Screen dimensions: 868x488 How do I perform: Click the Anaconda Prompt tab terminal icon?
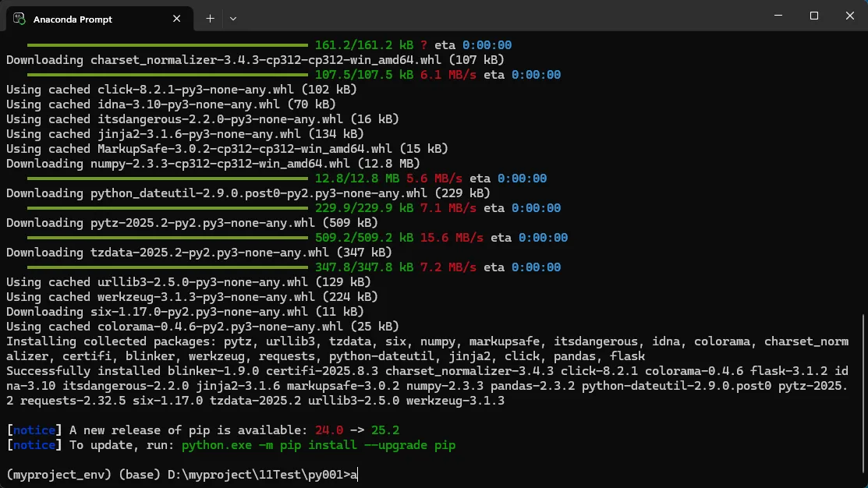coord(19,19)
